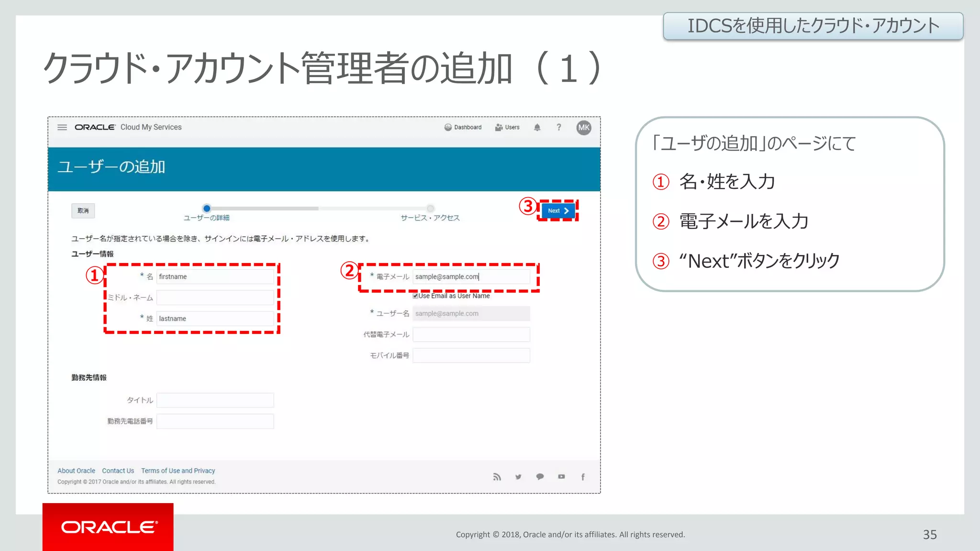
Task: Open the Dashboard link in header
Action: point(463,127)
